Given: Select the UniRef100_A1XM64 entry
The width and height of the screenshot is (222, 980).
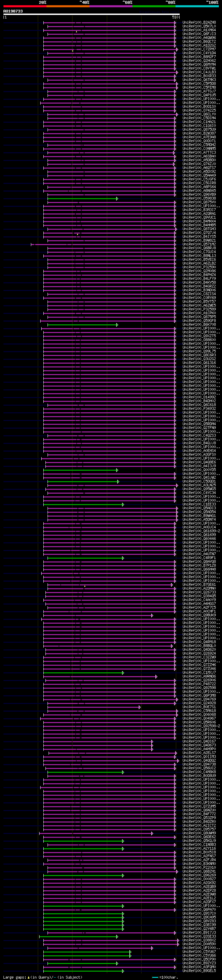Looking at the screenshot, I should point(199,30).
